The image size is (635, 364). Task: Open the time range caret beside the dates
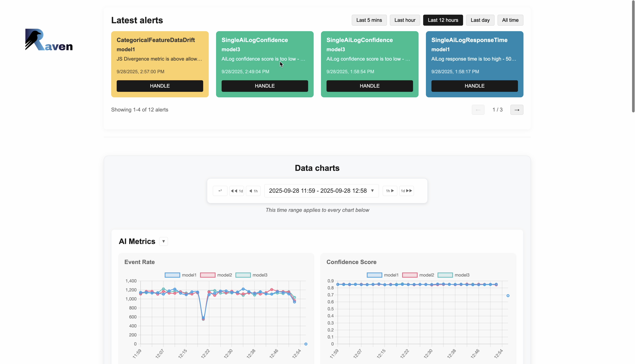pos(373,190)
